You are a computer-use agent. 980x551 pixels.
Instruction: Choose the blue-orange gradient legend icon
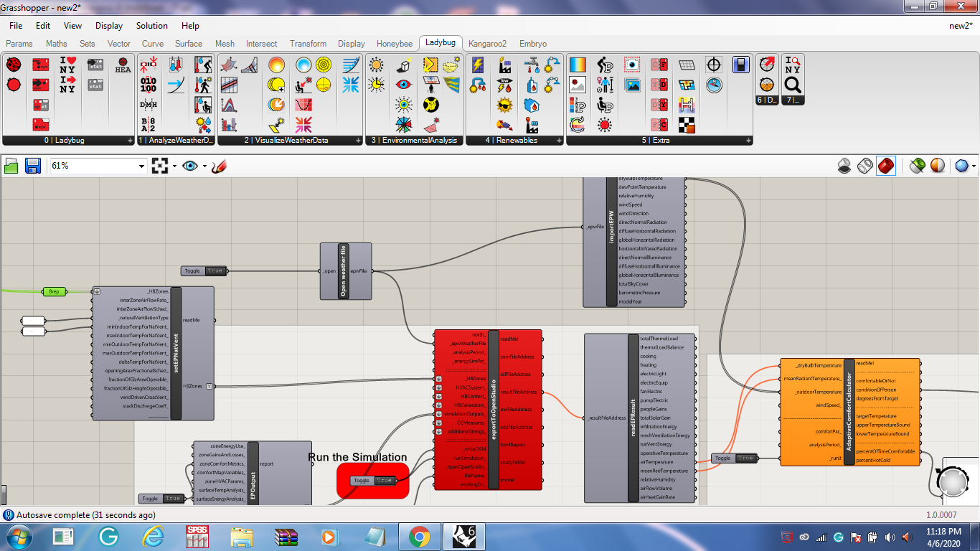tap(578, 65)
